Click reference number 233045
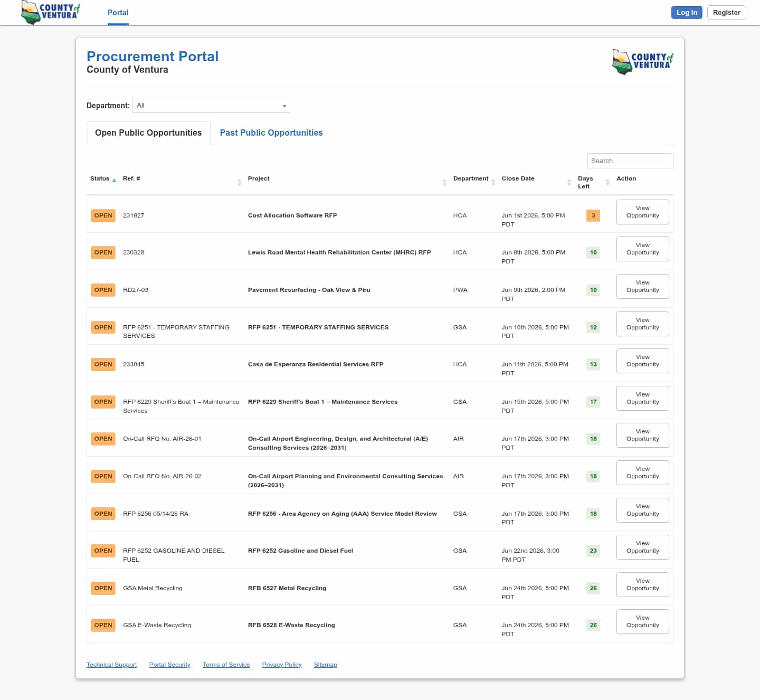Screen dimensions: 760x700 point(134,364)
